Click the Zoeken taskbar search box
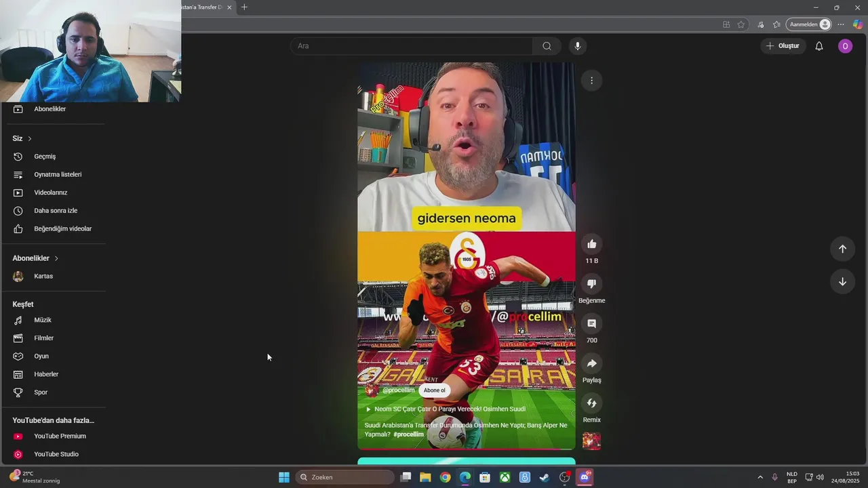Viewport: 868px width, 488px height. [x=344, y=477]
